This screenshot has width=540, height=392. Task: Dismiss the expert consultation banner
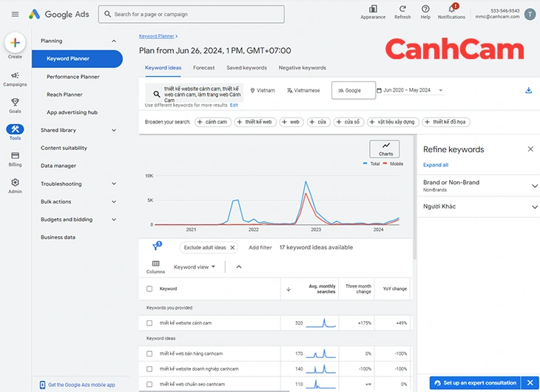pos(530,382)
